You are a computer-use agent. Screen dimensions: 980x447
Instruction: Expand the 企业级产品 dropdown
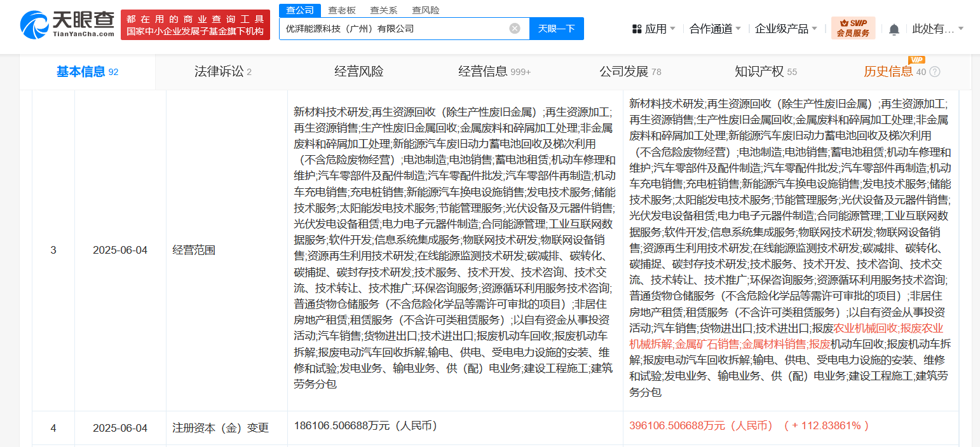tap(786, 29)
